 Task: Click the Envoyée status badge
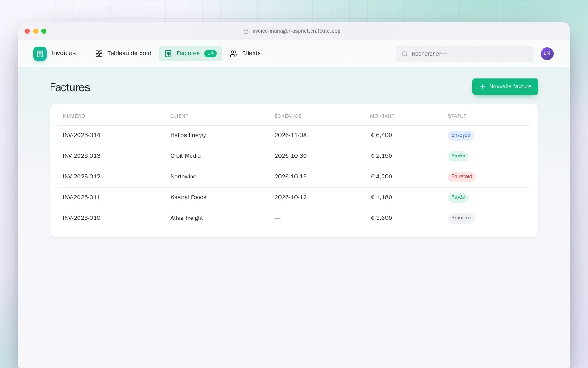pos(461,135)
